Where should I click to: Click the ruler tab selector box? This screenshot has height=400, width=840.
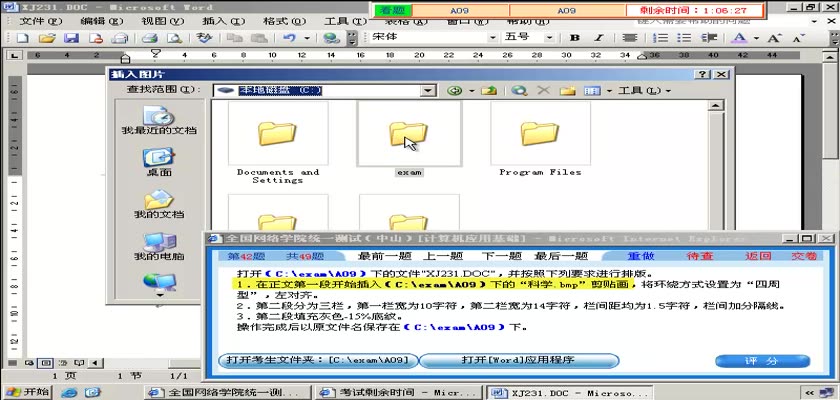click(13, 55)
